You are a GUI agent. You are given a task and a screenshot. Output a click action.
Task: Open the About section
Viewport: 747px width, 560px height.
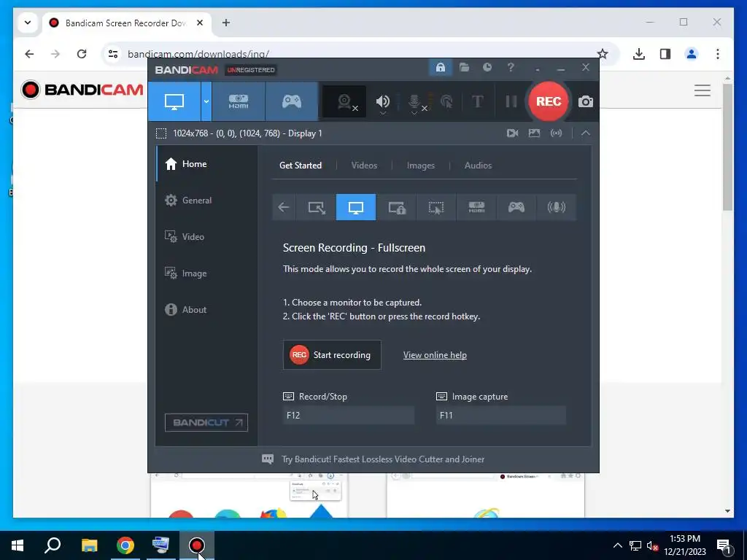click(x=206, y=309)
